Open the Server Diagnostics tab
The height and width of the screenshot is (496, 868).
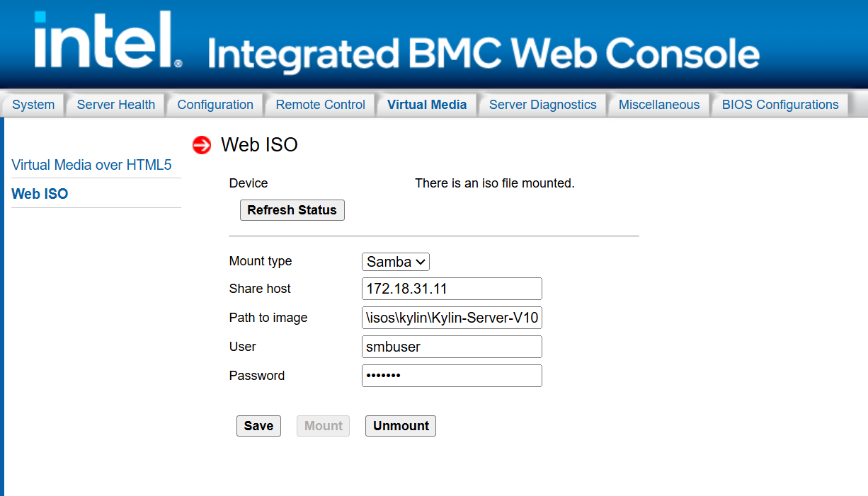pyautogui.click(x=543, y=105)
